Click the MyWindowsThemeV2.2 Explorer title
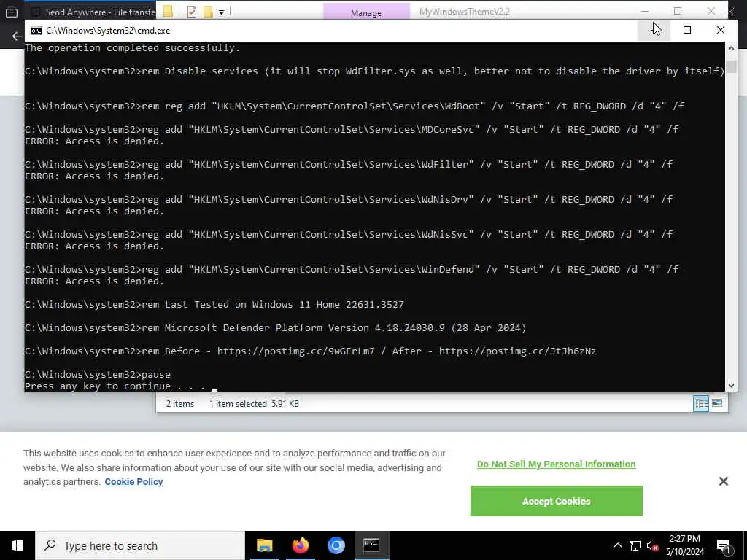The height and width of the screenshot is (560, 747). (x=465, y=12)
